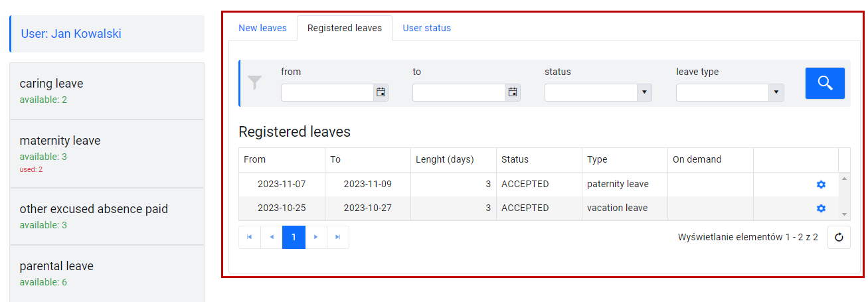The image size is (868, 302).
Task: Click the User: Jan Kowalski header
Action: 107,34
